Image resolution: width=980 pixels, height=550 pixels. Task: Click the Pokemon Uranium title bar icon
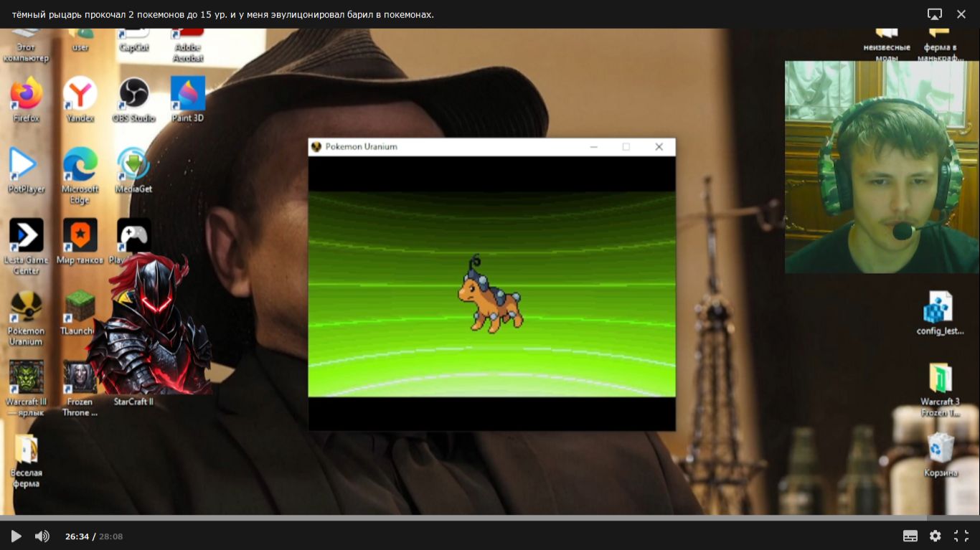[316, 147]
